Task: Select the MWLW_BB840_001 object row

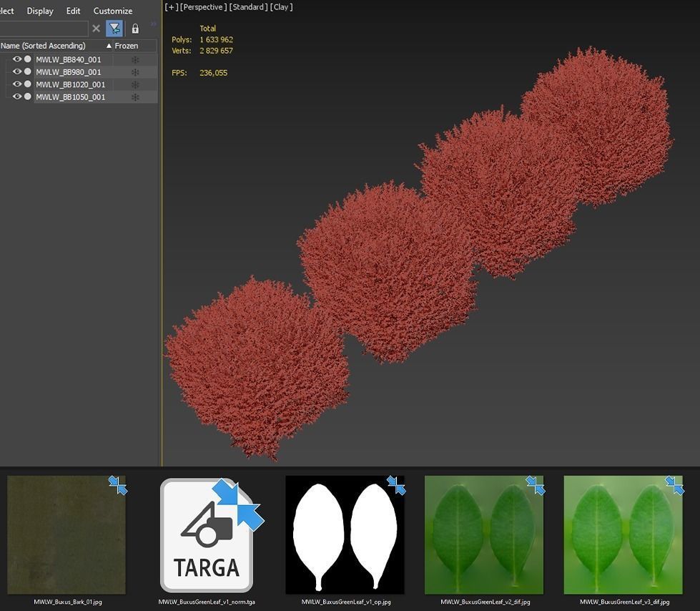Action: 69,59
